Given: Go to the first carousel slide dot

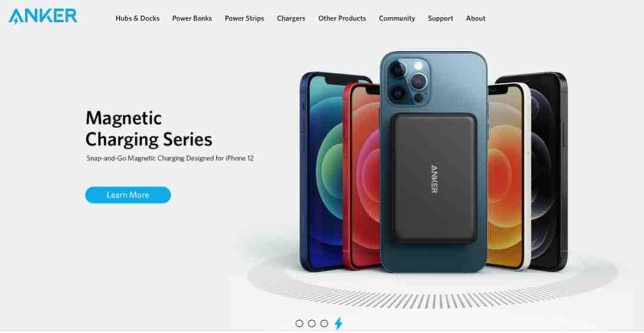Looking at the screenshot, I should tap(299, 323).
